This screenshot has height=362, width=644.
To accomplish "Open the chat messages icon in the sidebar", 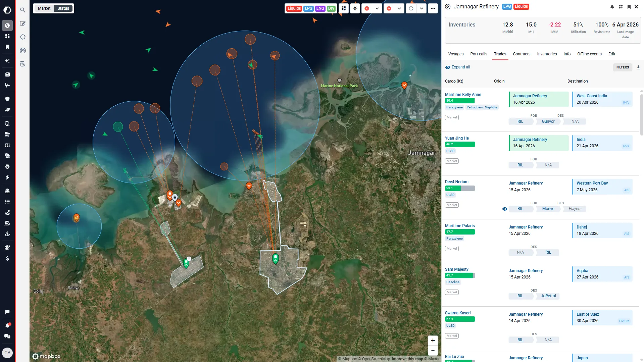I will (7, 337).
